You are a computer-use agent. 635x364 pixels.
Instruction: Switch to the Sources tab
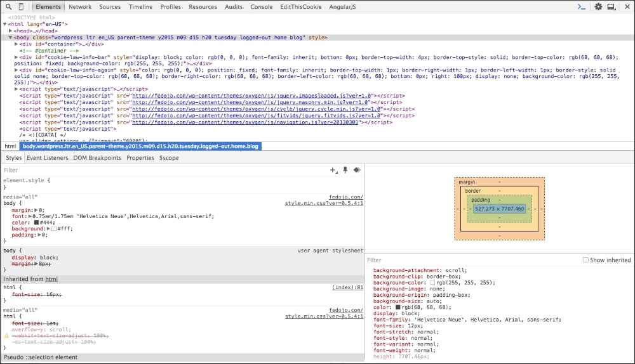tap(110, 7)
